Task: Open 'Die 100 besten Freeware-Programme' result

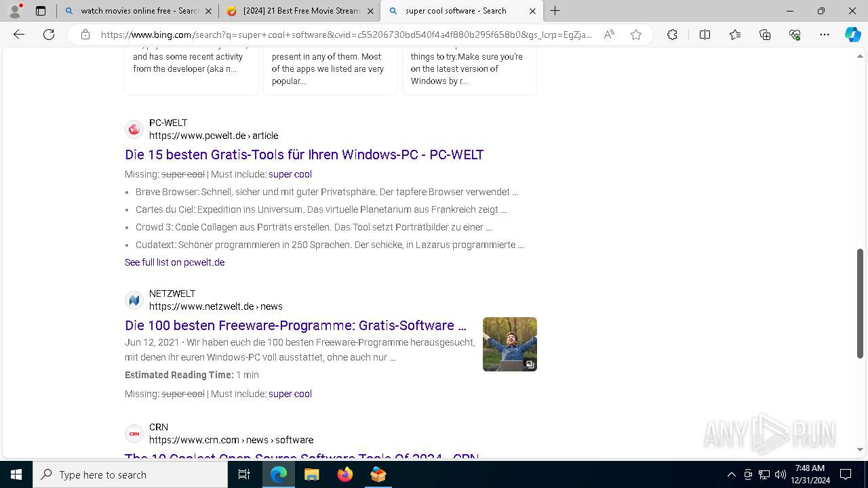Action: click(296, 325)
